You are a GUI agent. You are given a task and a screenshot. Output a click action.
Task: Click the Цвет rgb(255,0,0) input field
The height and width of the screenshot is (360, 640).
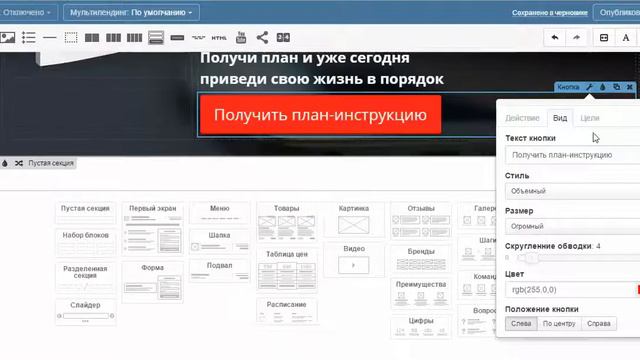pyautogui.click(x=571, y=289)
